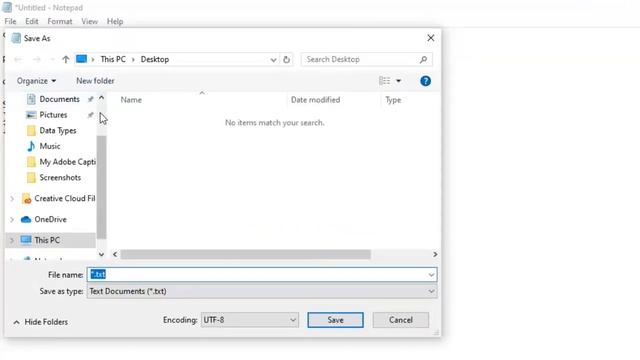Click the Screenshots folder icon
The height and width of the screenshot is (360, 640).
pos(31,178)
